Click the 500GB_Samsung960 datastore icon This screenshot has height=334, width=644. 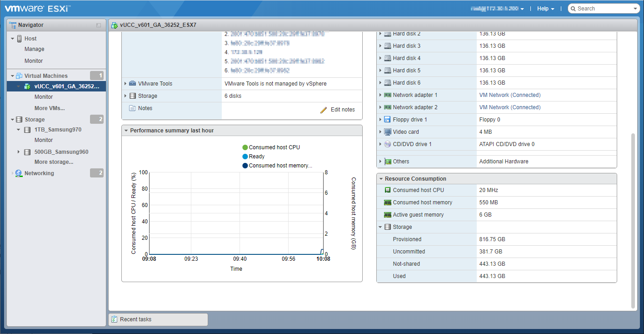tap(27, 152)
